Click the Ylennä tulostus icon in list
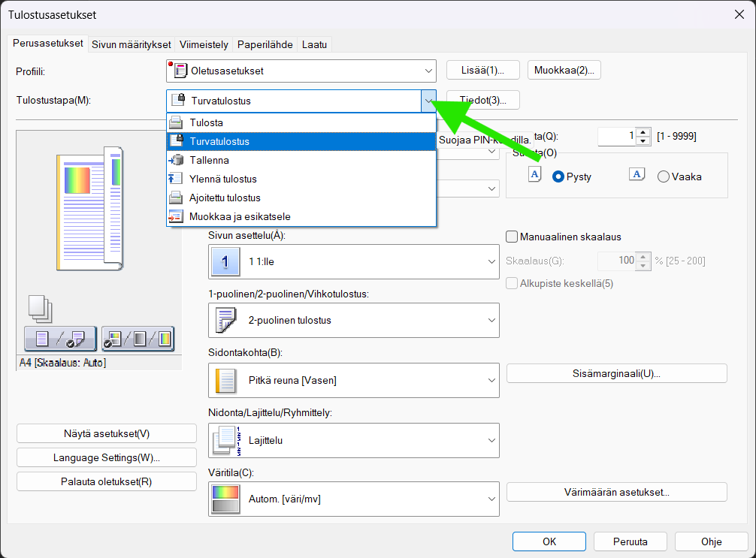756x558 pixels. [175, 179]
